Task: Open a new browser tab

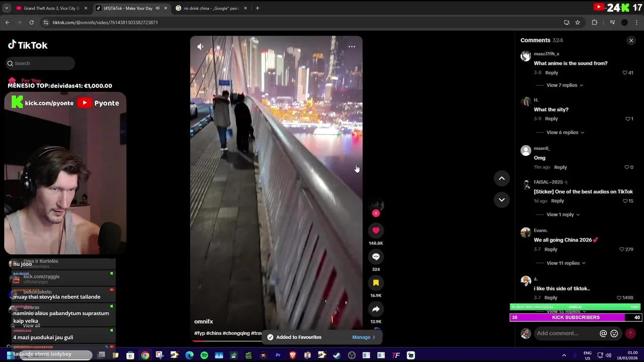Action: (x=257, y=8)
